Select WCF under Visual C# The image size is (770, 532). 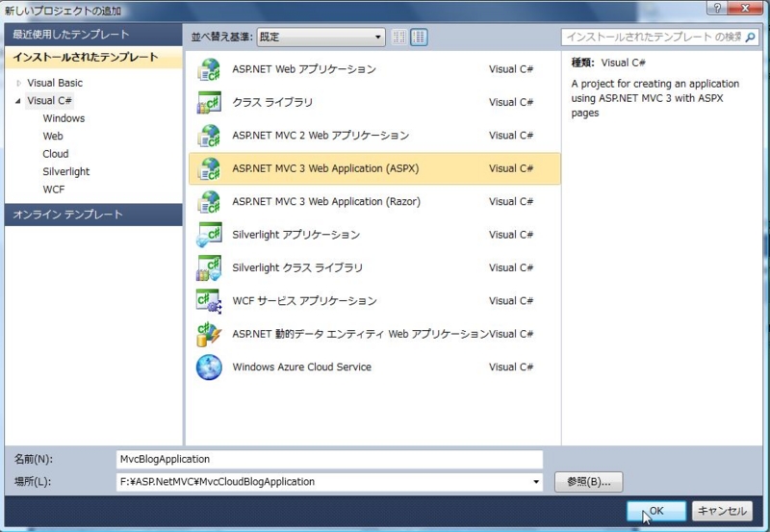click(54, 189)
